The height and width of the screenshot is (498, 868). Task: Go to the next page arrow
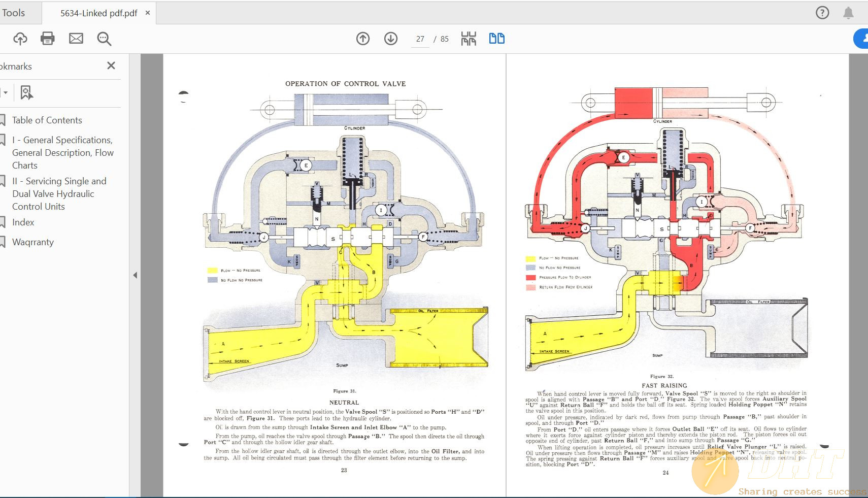[x=391, y=39]
